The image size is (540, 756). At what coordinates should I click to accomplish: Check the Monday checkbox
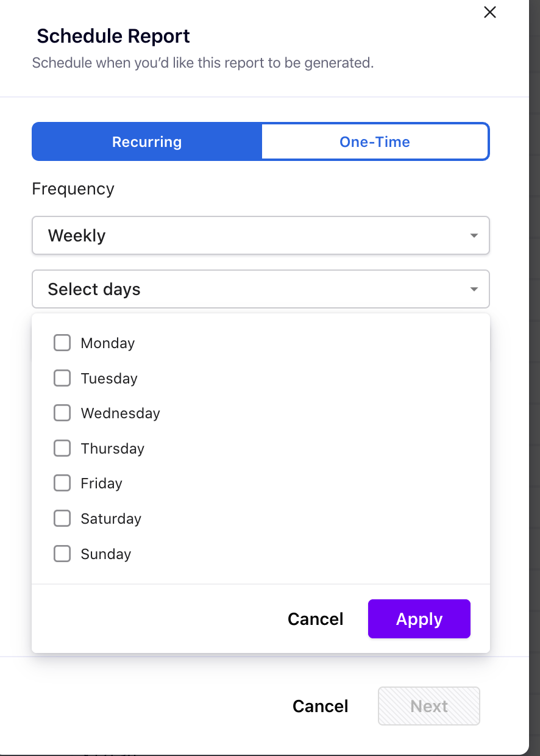click(x=62, y=343)
